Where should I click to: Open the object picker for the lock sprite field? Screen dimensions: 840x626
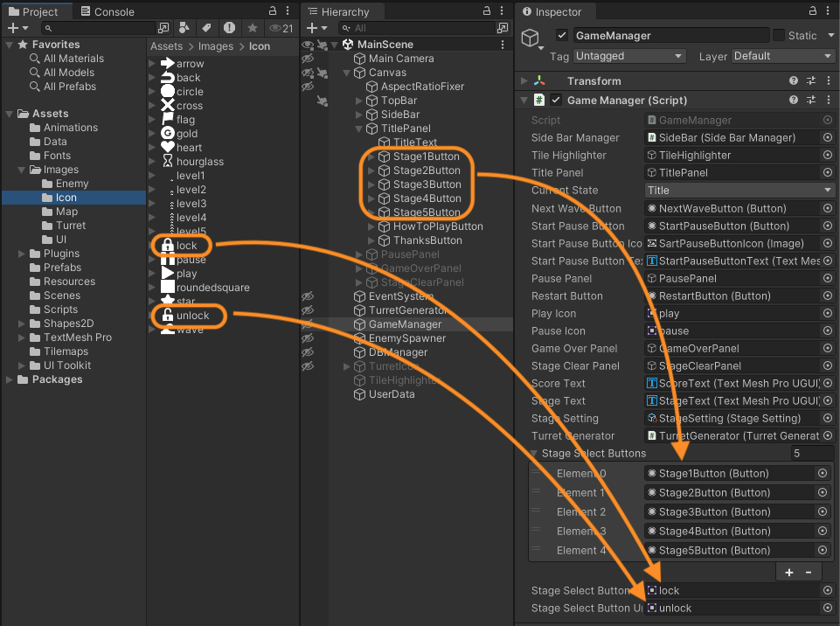point(828,591)
